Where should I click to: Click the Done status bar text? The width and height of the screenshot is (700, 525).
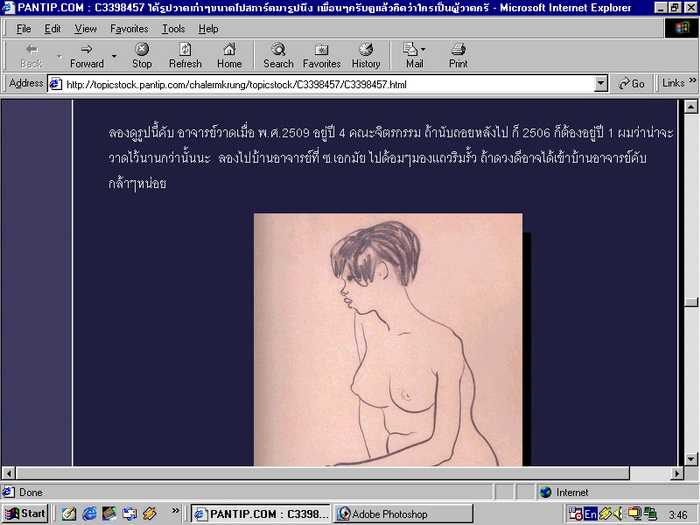(30, 492)
